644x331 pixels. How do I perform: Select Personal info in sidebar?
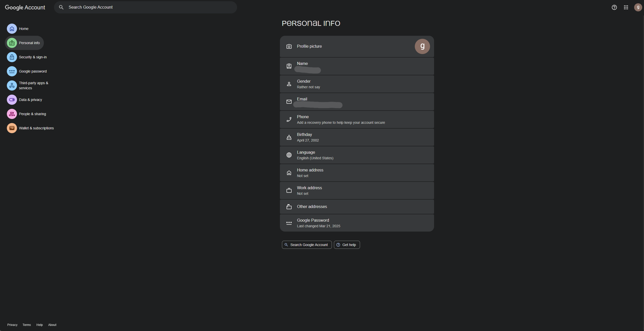29,43
